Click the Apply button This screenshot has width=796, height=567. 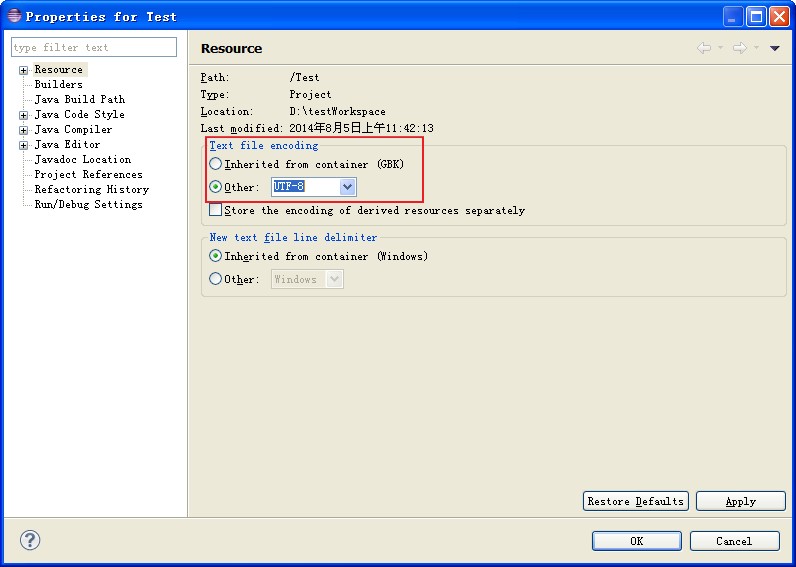[x=741, y=501]
